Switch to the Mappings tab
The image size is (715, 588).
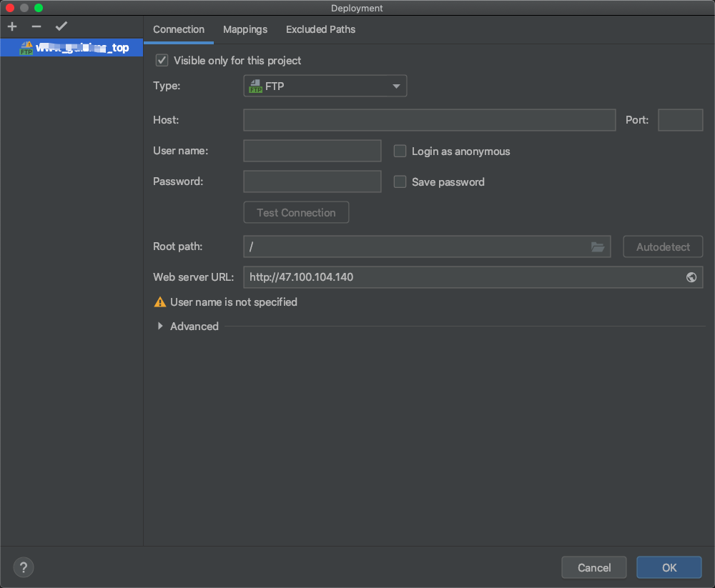point(245,29)
